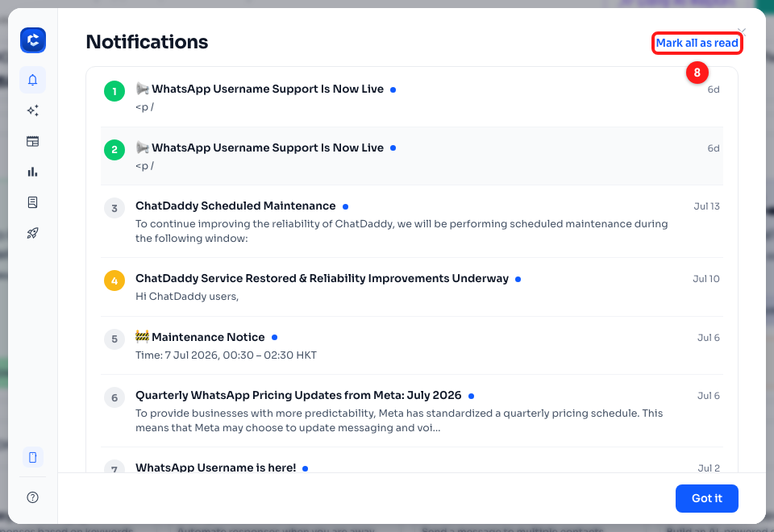Open the notifications bell icon in sidebar
Image resolution: width=774 pixels, height=532 pixels.
pyautogui.click(x=32, y=80)
